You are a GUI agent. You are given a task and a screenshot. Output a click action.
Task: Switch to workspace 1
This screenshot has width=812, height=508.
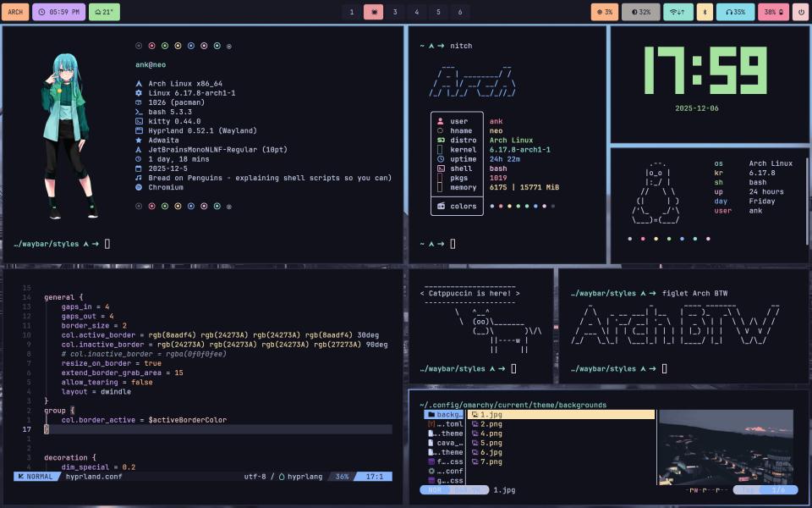pyautogui.click(x=352, y=12)
